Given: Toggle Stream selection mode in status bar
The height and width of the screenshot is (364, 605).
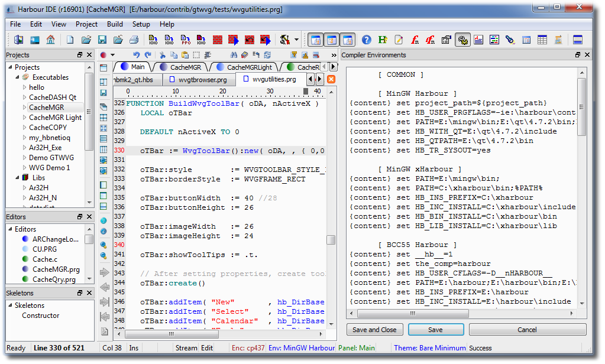Looking at the screenshot, I should point(186,348).
